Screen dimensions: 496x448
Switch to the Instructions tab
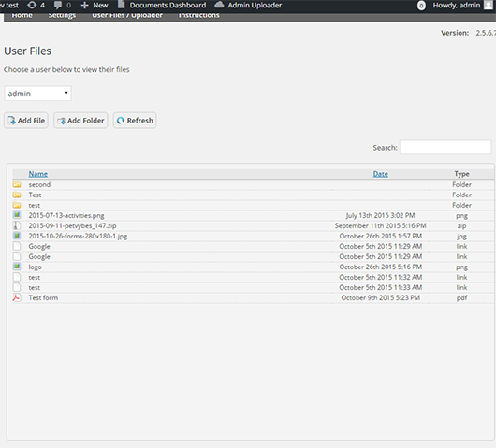[199, 15]
